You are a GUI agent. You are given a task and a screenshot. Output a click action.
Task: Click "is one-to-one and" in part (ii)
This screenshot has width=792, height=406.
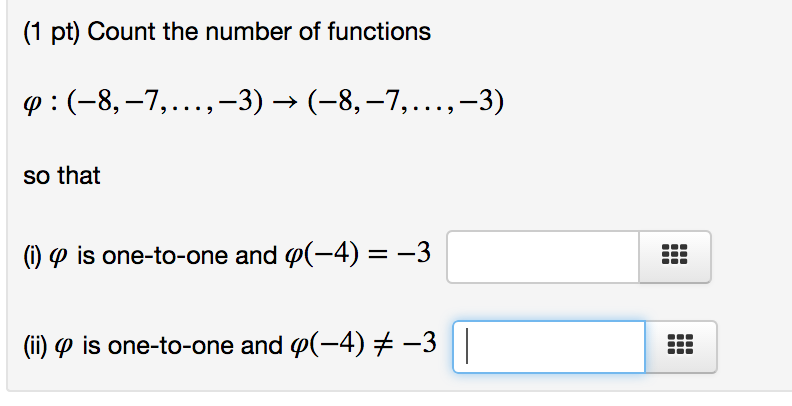[x=183, y=347]
